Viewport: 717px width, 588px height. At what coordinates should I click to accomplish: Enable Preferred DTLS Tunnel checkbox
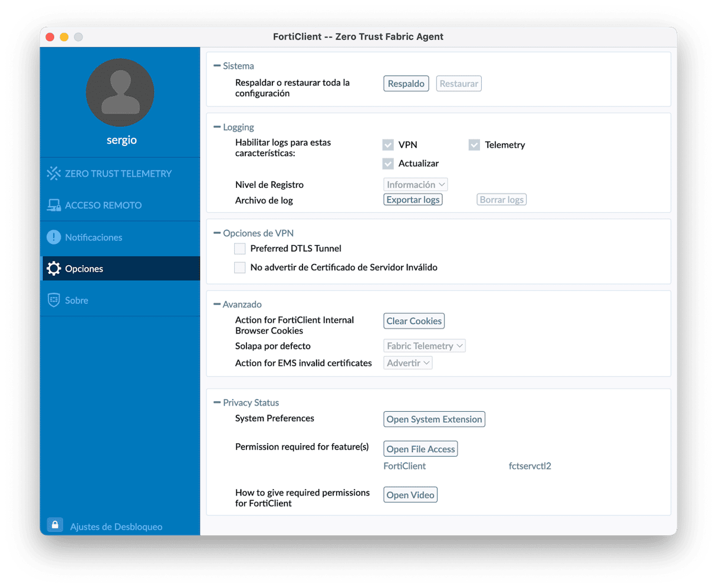click(x=240, y=249)
